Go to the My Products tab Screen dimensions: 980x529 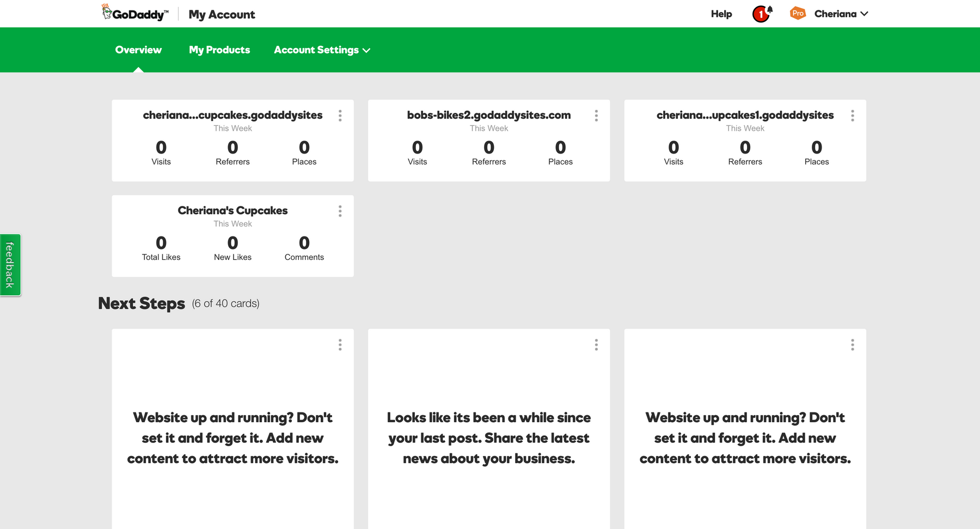pyautogui.click(x=219, y=50)
